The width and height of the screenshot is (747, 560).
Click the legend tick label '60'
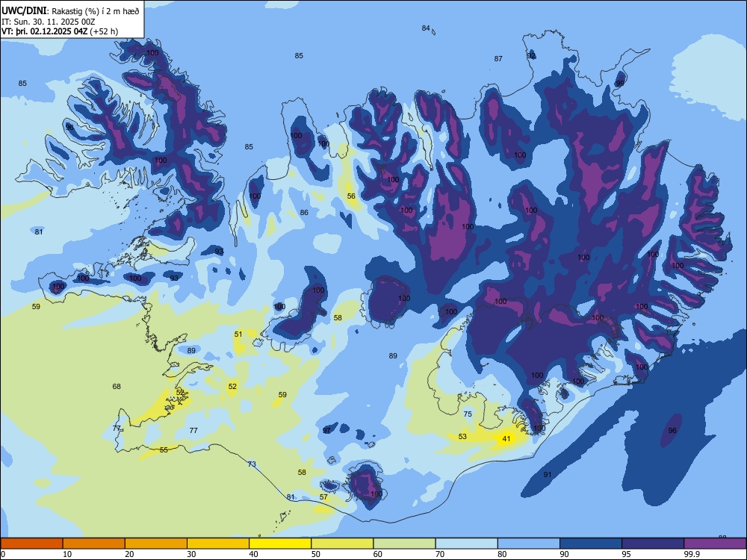[378, 554]
